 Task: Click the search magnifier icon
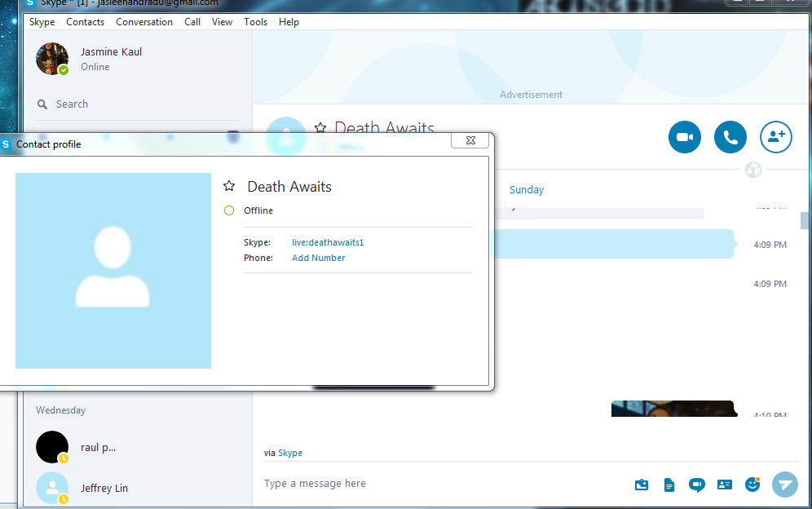pyautogui.click(x=42, y=104)
